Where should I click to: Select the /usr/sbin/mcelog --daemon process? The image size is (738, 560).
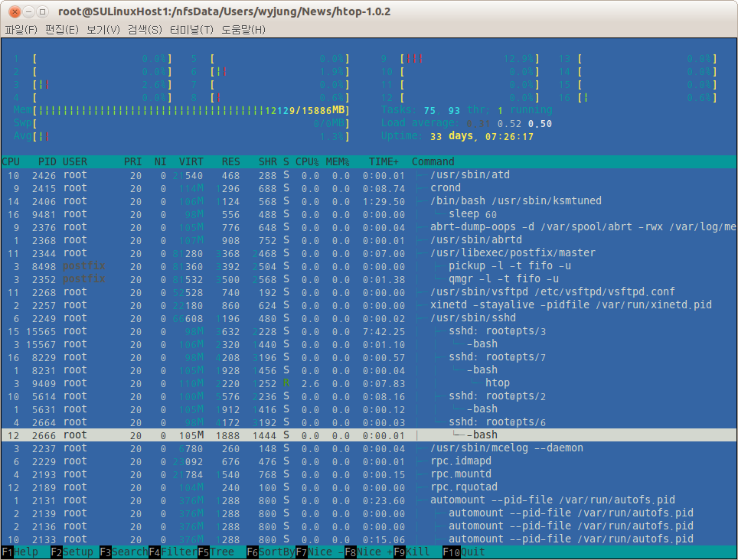(x=369, y=448)
